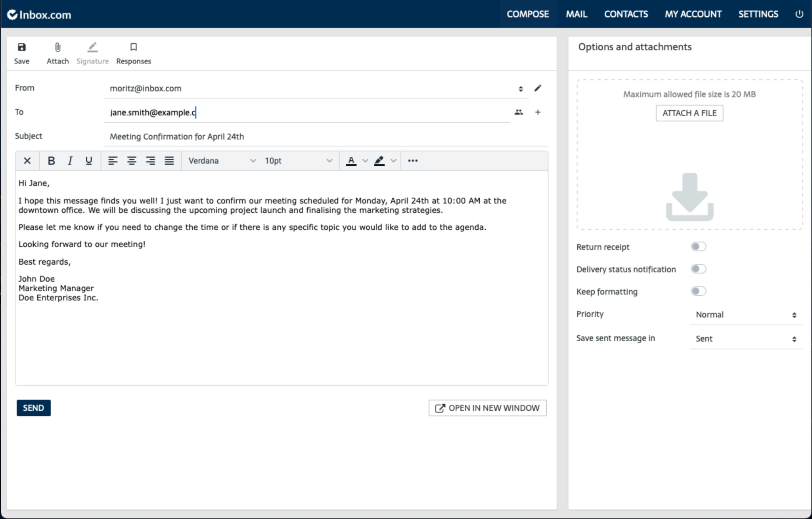
Task: Center align the email text
Action: click(x=132, y=160)
